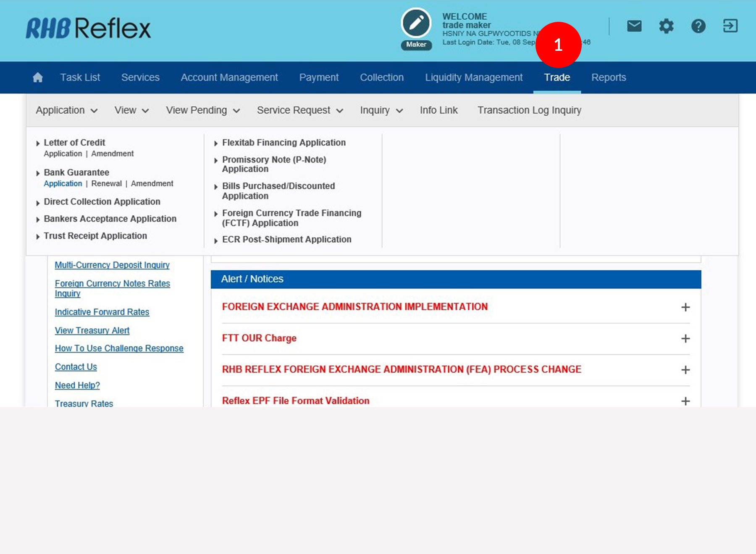Open the Service Request dropdown
Image resolution: width=756 pixels, height=554 pixels.
pyautogui.click(x=299, y=110)
